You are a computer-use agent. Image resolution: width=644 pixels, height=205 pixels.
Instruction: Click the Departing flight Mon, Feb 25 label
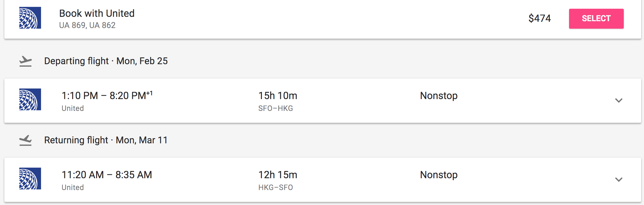[106, 61]
